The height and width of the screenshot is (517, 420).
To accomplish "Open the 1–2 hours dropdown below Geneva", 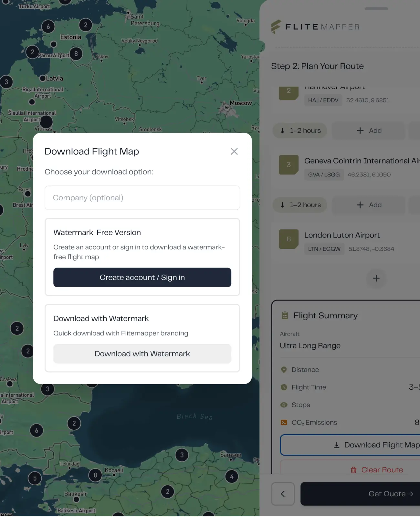I will tap(300, 205).
